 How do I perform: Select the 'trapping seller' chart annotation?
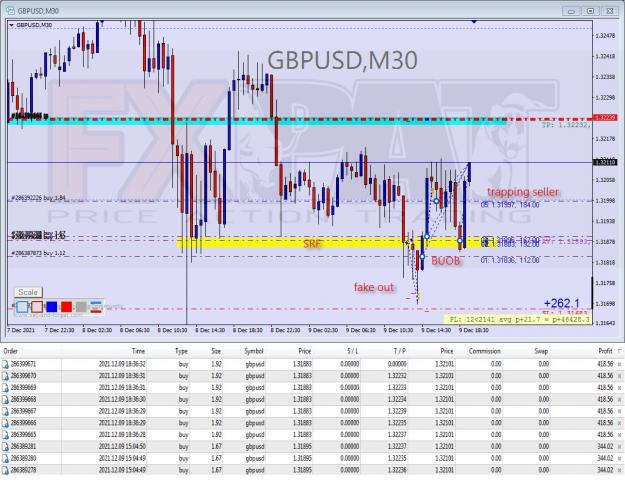[523, 192]
